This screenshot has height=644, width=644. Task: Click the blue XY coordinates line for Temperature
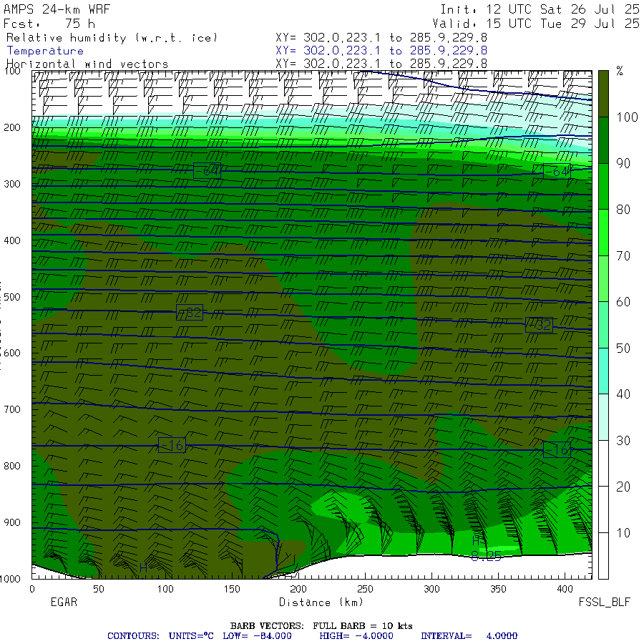coord(381,51)
